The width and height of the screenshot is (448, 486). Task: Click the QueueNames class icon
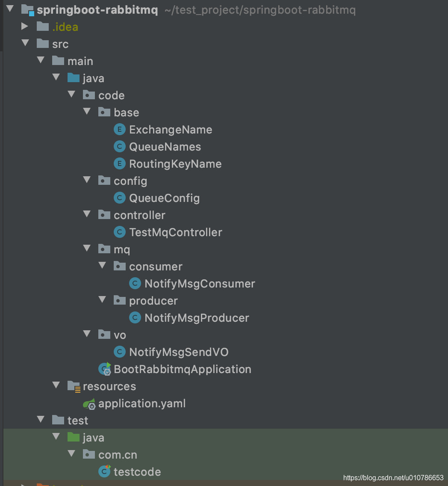pyautogui.click(x=120, y=146)
